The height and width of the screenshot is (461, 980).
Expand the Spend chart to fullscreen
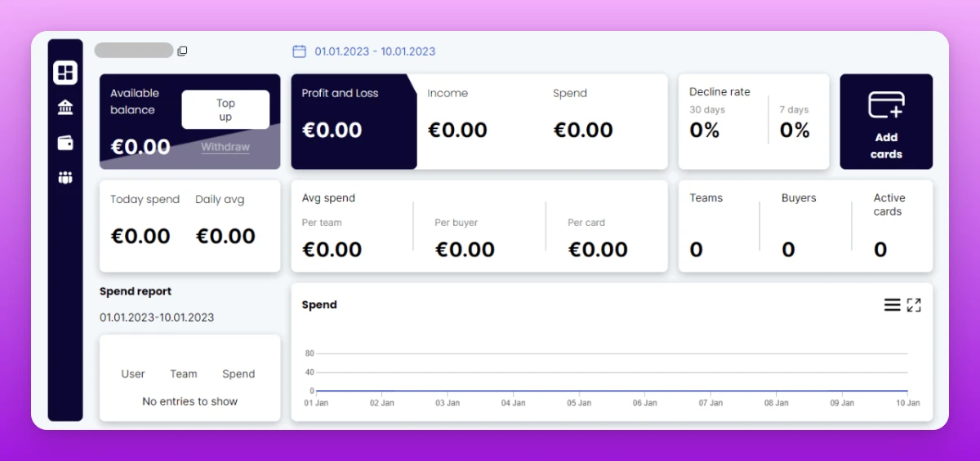[x=914, y=304]
